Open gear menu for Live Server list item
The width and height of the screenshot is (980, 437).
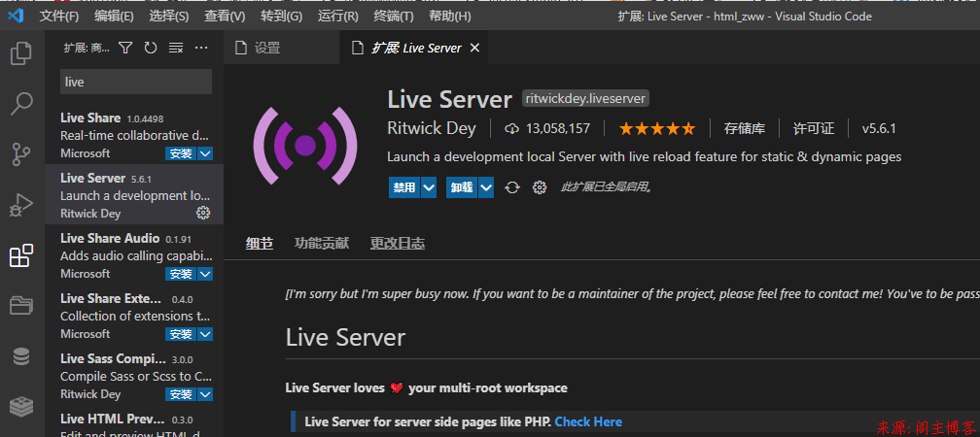pos(203,213)
